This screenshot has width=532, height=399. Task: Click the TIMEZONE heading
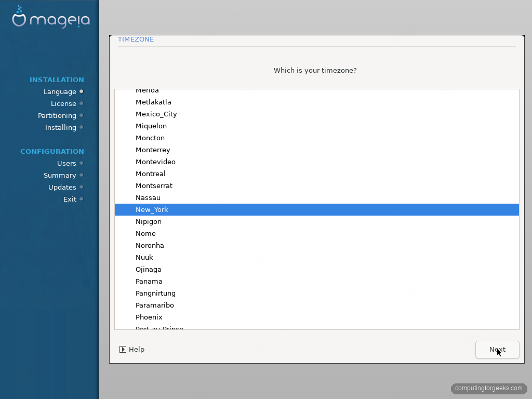pos(136,39)
